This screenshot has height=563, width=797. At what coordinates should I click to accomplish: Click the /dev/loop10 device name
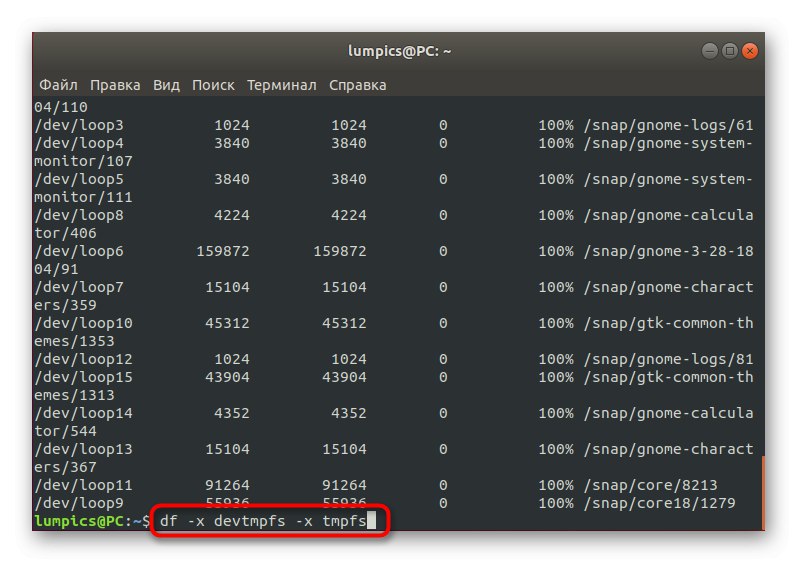click(83, 324)
